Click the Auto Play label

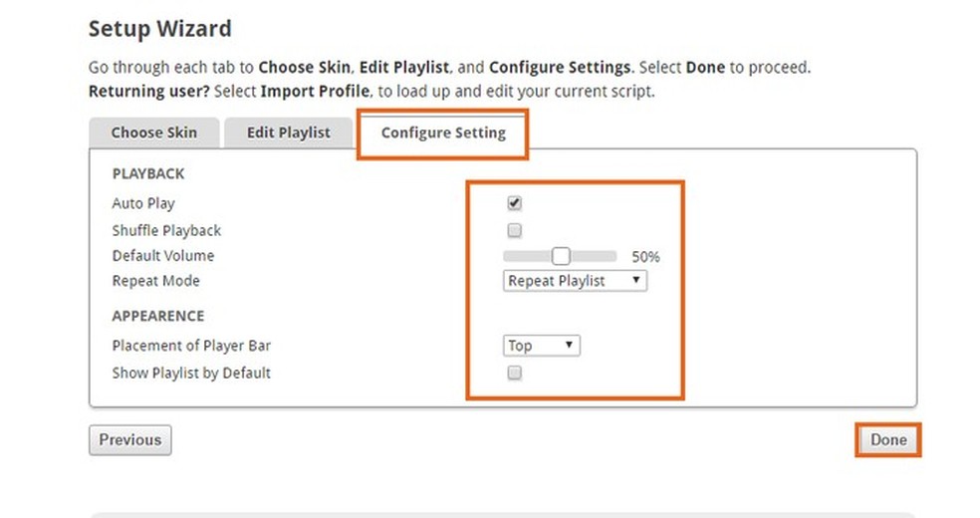coord(143,203)
